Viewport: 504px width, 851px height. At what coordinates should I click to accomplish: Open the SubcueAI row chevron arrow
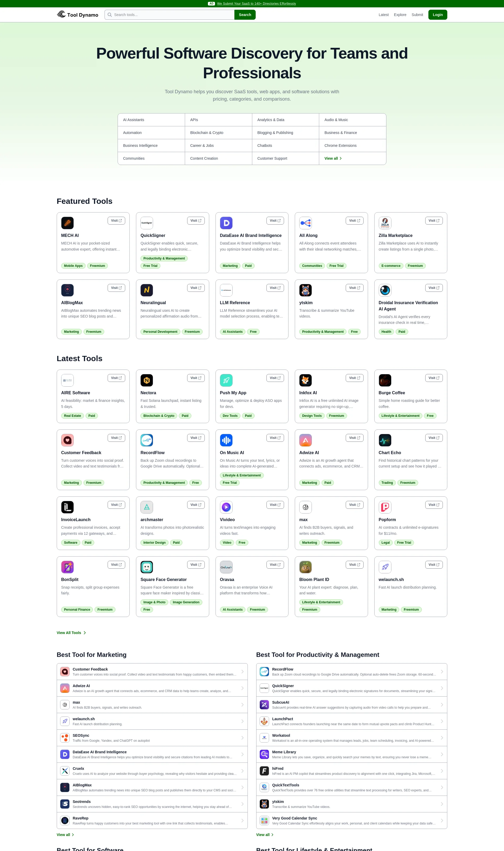442,705
